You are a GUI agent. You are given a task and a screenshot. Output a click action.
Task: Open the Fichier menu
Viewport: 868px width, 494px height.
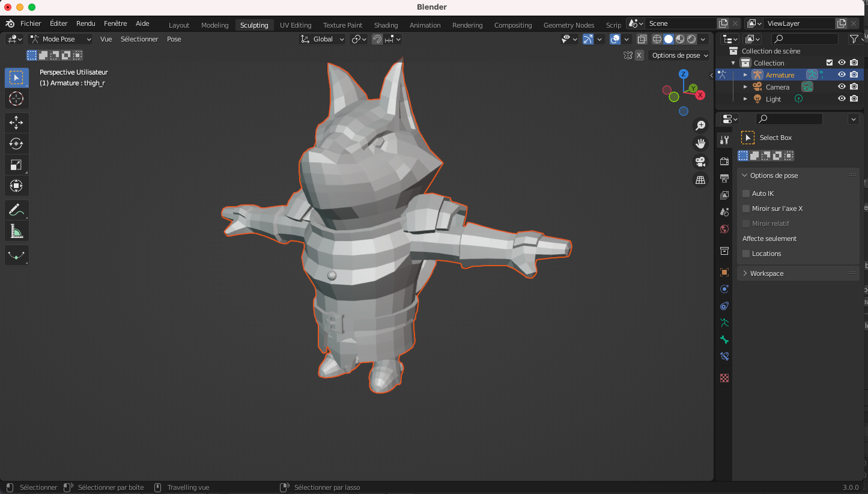(31, 23)
